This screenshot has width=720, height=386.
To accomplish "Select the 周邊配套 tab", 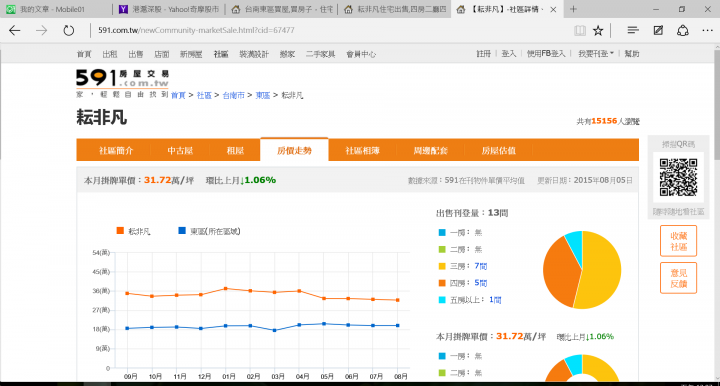I will pos(430,151).
